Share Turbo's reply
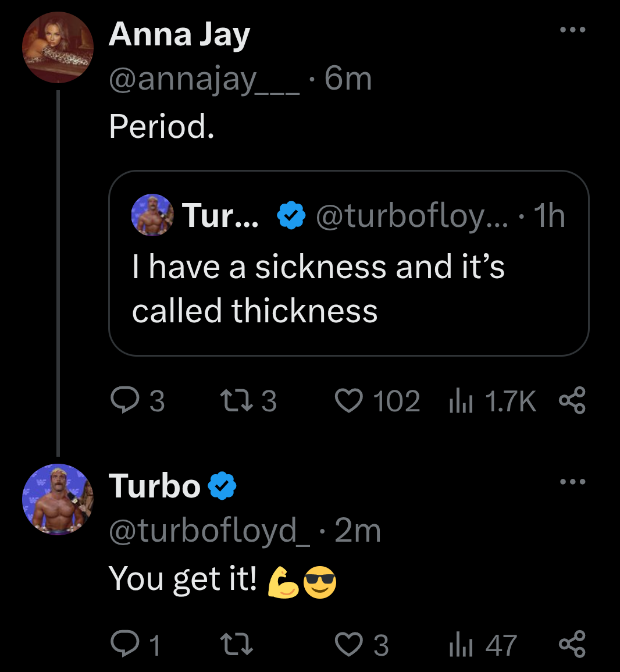 pos(572,645)
